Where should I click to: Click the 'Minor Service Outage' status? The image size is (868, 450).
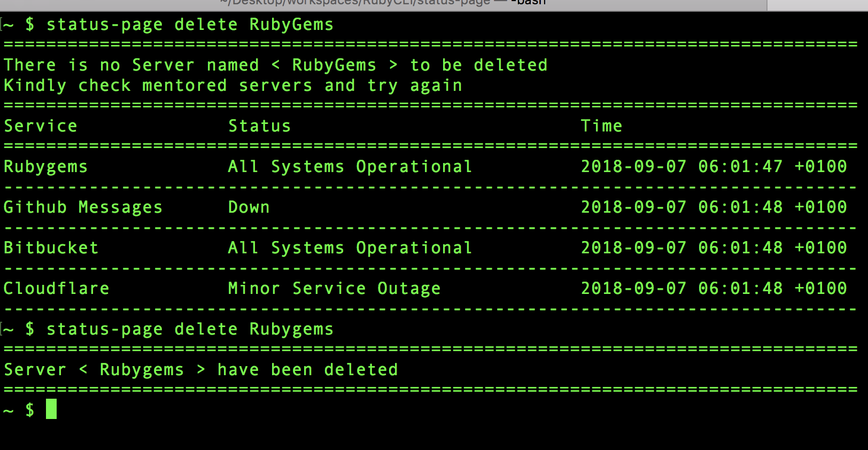coord(335,289)
